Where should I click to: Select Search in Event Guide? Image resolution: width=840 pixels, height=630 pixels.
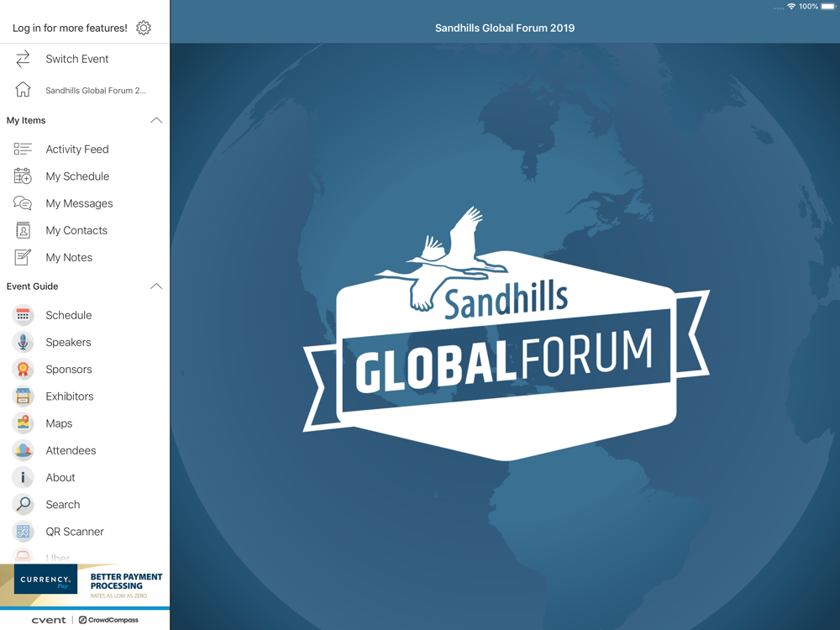click(85, 505)
